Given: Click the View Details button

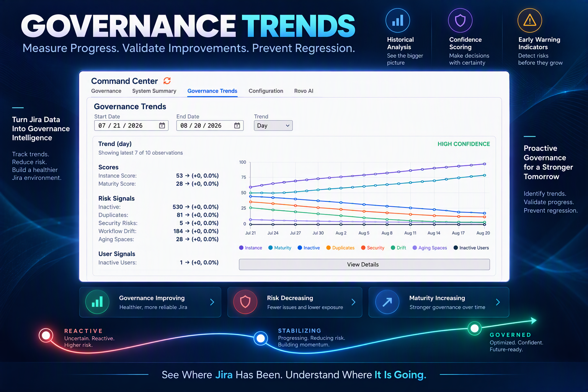Looking at the screenshot, I should 364,265.
